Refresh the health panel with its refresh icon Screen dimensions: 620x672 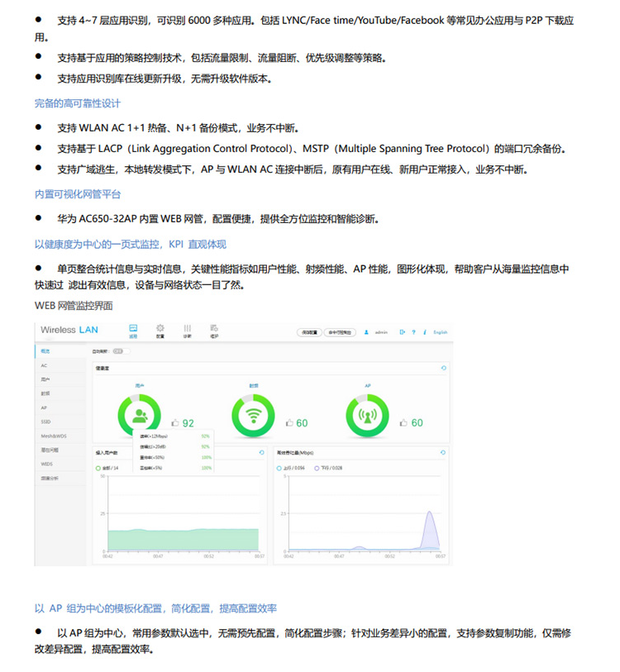click(x=443, y=368)
